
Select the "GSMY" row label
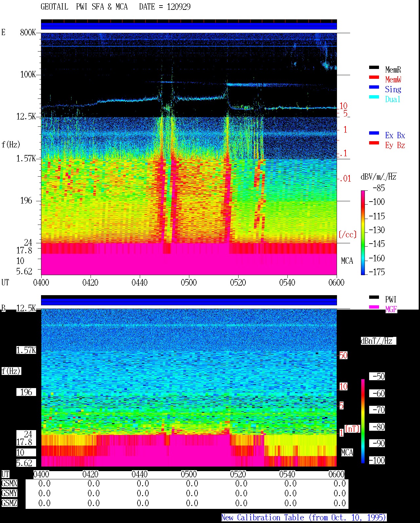[9, 493]
